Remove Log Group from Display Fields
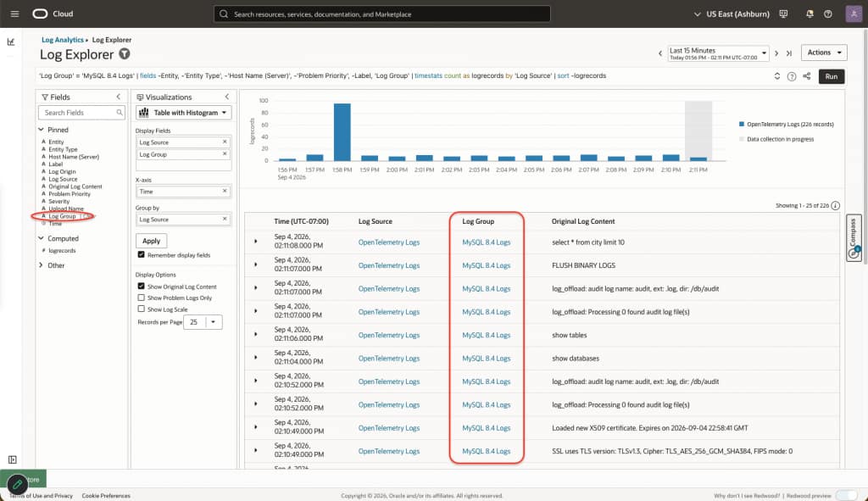Image resolution: width=868 pixels, height=501 pixels. tap(225, 154)
